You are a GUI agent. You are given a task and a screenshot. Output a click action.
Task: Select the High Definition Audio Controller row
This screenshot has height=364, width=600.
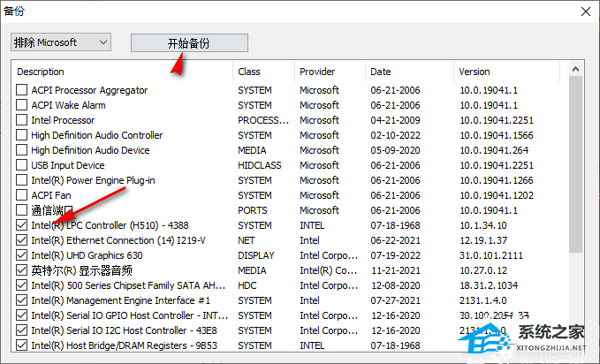(x=97, y=135)
